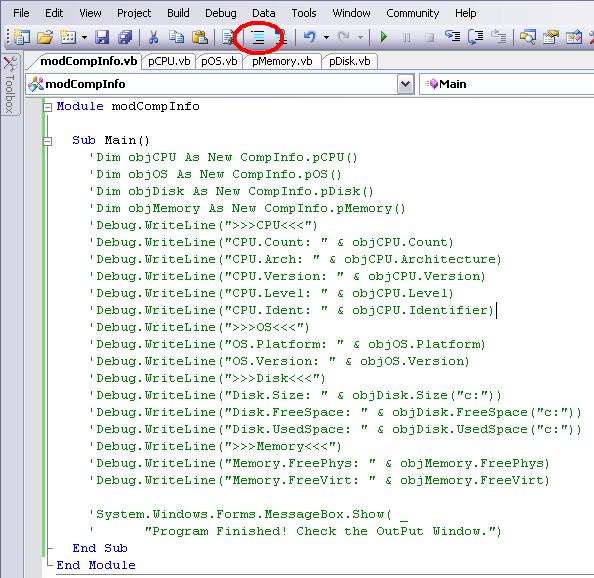Open the Toolbox side panel

pyautogui.click(x=10, y=85)
